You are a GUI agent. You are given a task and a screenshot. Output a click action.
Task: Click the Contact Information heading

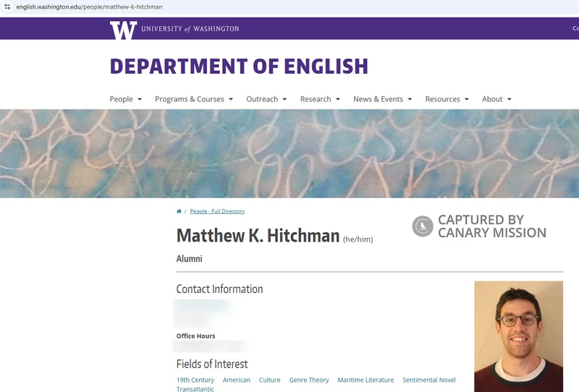(219, 289)
